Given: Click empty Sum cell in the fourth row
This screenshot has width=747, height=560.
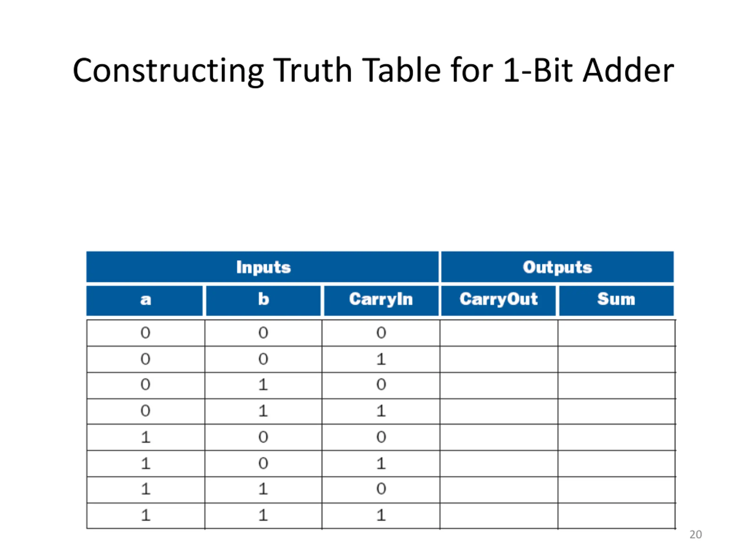Looking at the screenshot, I should (x=617, y=411).
